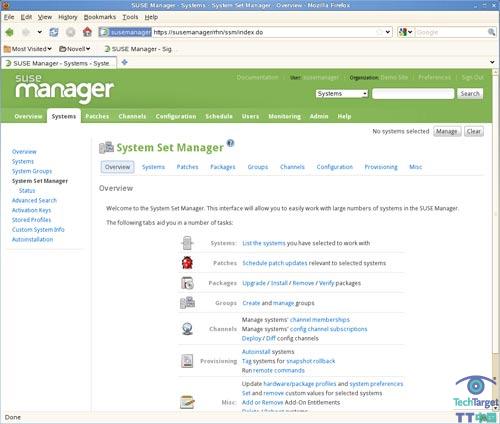The width and height of the screenshot is (500, 424).
Task: Bookmark this page with the star icon
Action: tap(379, 32)
